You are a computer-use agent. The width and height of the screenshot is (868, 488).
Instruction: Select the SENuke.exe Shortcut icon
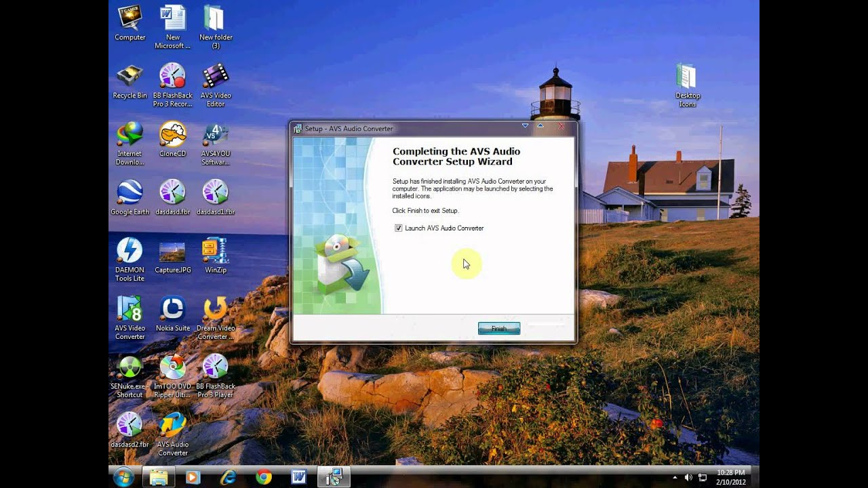click(x=130, y=376)
